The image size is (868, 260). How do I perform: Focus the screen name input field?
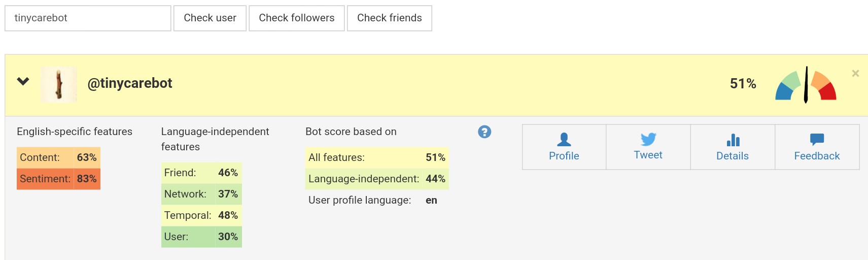(88, 18)
